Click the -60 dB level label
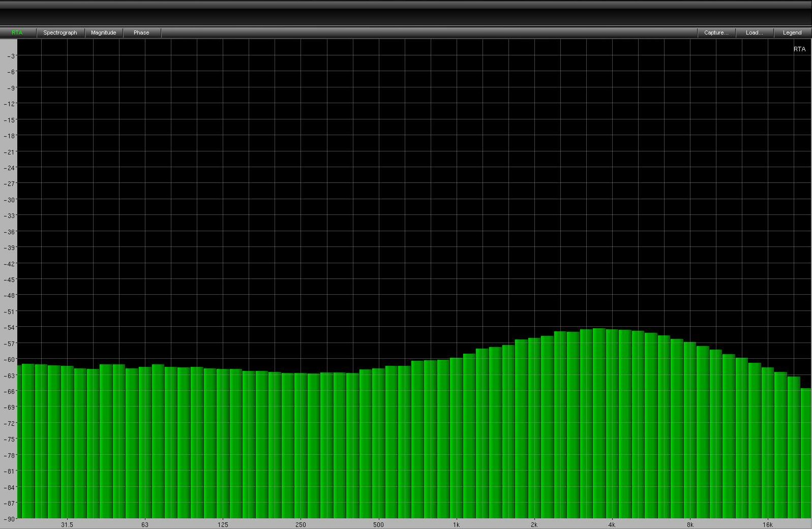 pyautogui.click(x=10, y=359)
